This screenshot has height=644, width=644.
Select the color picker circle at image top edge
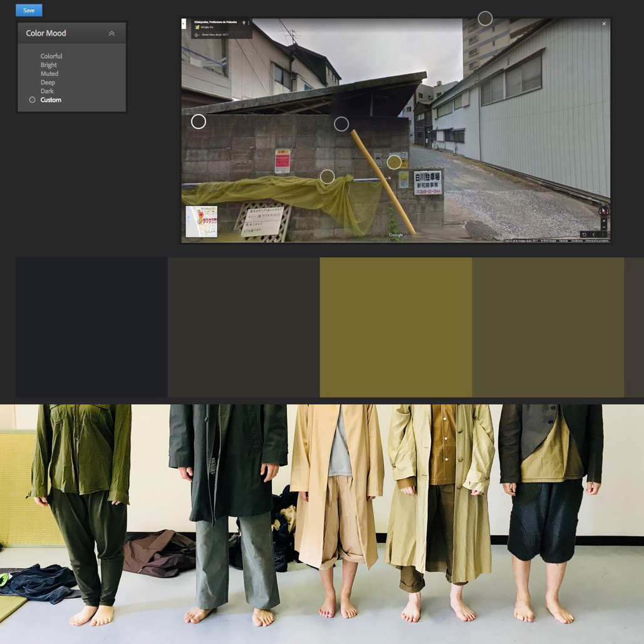[485, 19]
